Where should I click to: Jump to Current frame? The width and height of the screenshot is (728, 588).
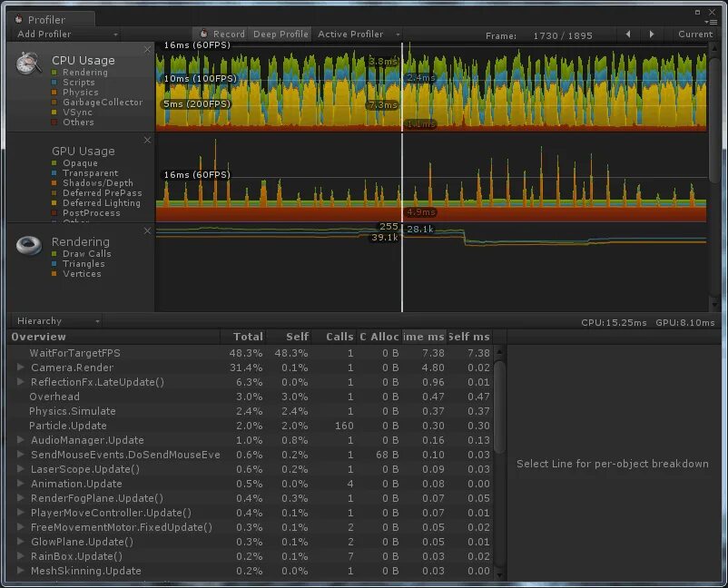pyautogui.click(x=694, y=34)
